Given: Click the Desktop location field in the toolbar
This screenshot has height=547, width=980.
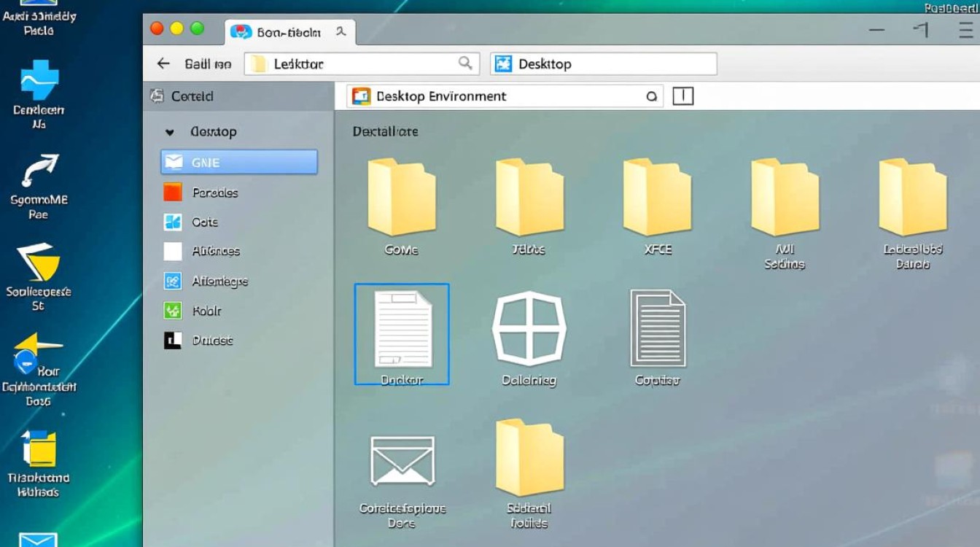Looking at the screenshot, I should coord(604,64).
